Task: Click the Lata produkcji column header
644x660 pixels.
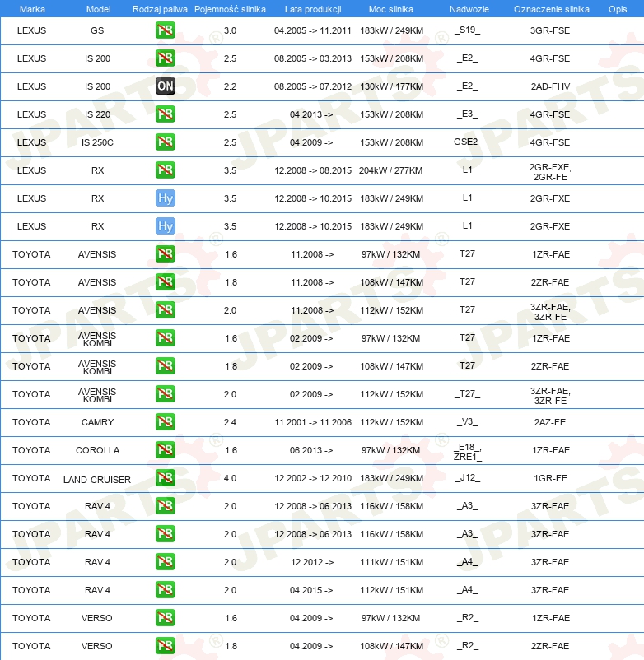Action: 313,9
